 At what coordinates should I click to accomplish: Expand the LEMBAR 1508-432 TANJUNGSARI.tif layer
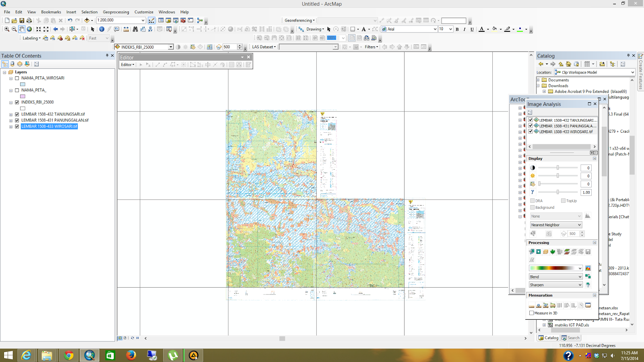pos(11,115)
